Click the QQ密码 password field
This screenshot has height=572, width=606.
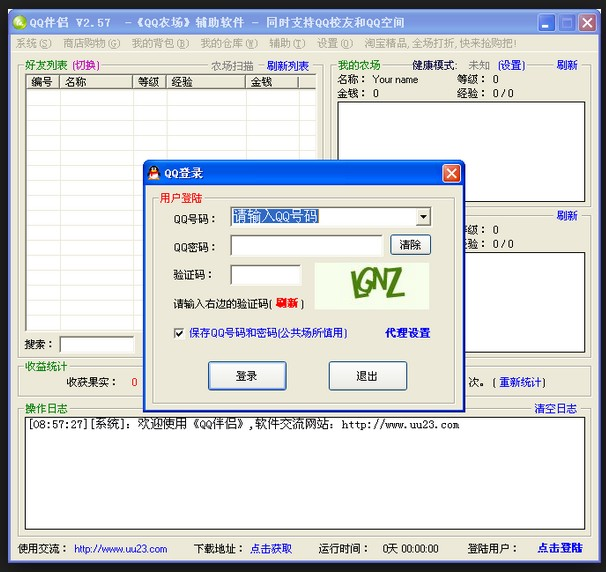coord(306,245)
